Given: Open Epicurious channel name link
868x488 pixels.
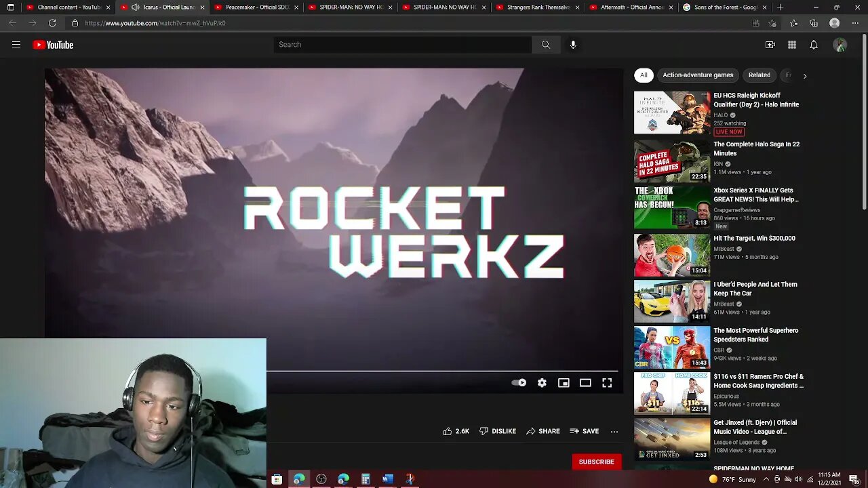Looking at the screenshot, I should tap(726, 396).
